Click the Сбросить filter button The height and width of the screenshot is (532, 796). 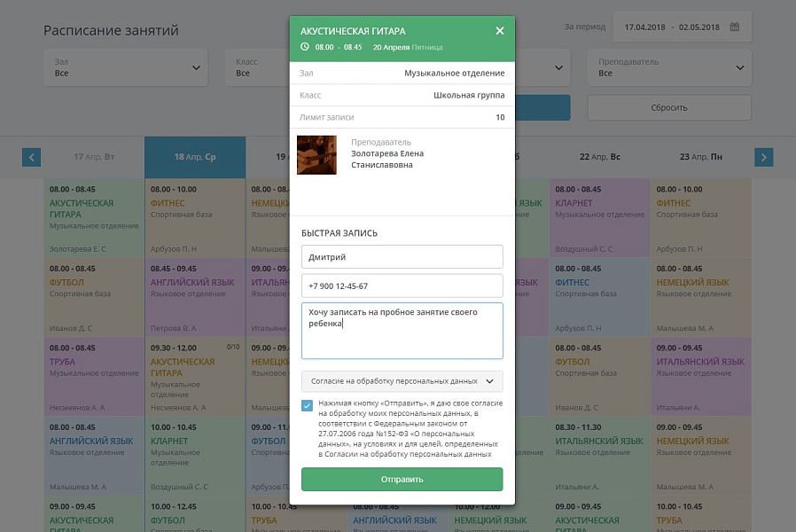tap(669, 107)
